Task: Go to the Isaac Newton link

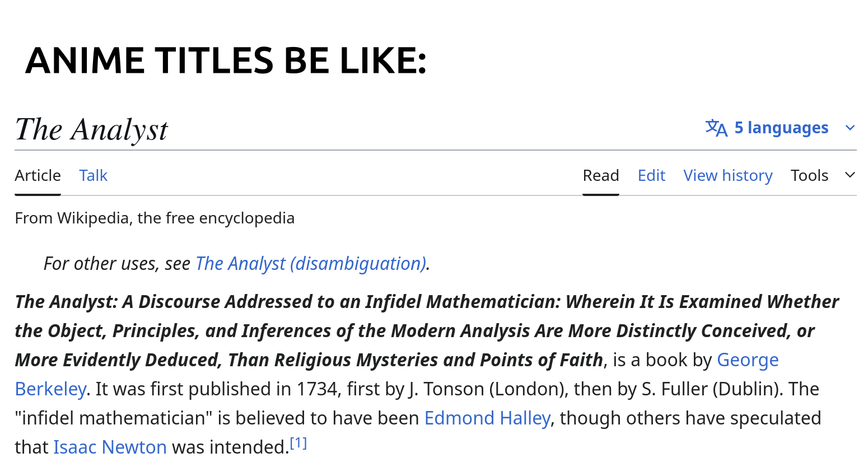Action: (x=110, y=447)
